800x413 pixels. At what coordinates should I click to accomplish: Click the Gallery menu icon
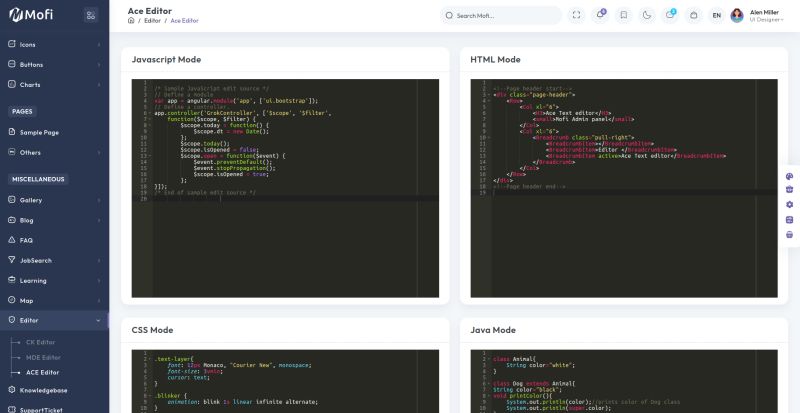pos(12,200)
